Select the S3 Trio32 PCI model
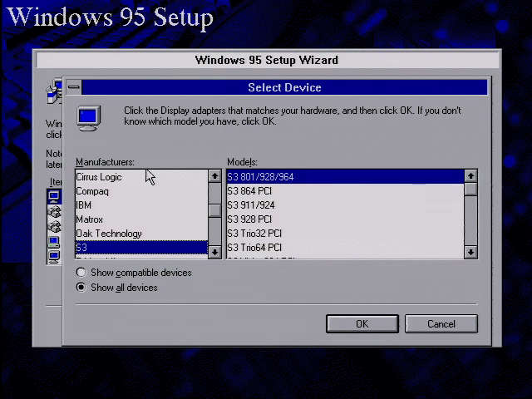 [346, 234]
